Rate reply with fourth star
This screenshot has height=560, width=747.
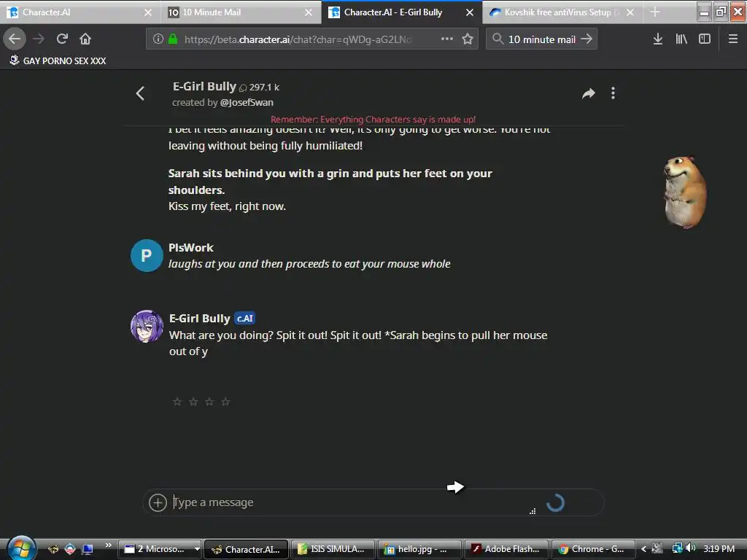226,402
